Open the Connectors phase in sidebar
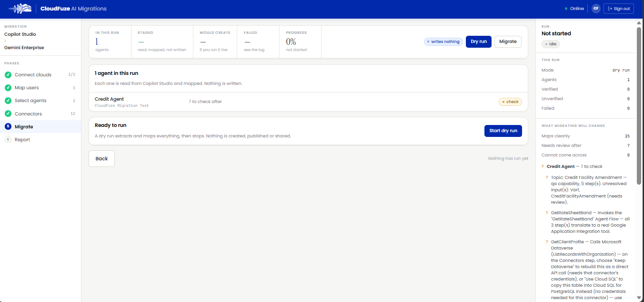The height and width of the screenshot is (302, 644). [x=40, y=114]
